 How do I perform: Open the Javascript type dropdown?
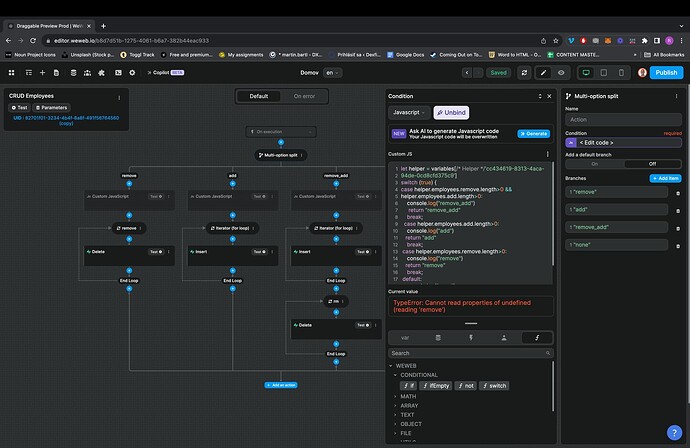[409, 112]
